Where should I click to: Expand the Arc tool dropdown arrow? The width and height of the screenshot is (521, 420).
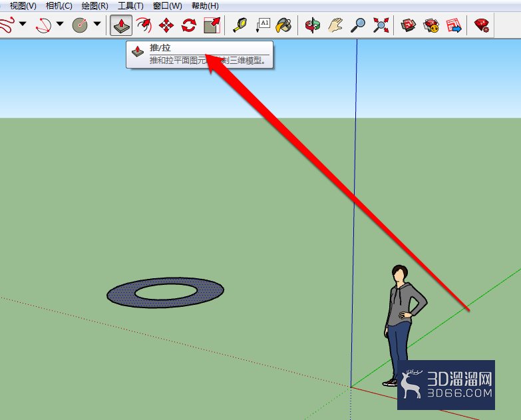point(60,24)
